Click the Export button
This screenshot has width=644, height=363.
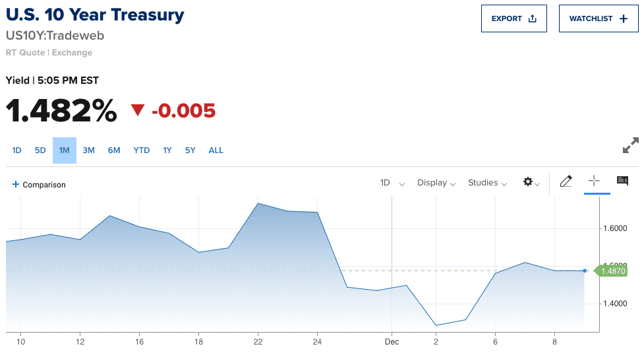514,18
